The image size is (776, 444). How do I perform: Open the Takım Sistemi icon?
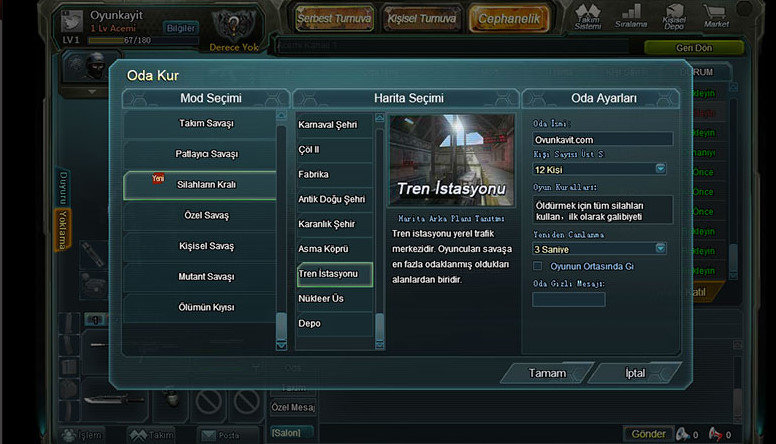[587, 17]
